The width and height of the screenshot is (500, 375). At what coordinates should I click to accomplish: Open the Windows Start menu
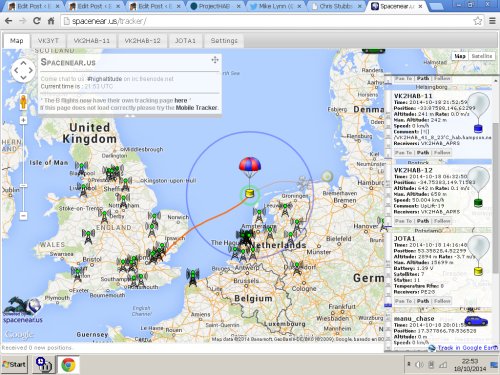tap(14, 364)
